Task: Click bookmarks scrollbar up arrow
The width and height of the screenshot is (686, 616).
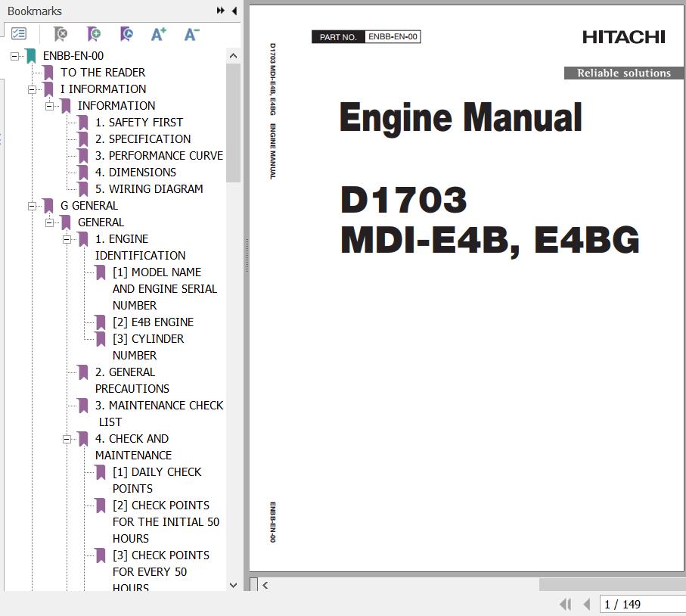Action: coord(233,56)
